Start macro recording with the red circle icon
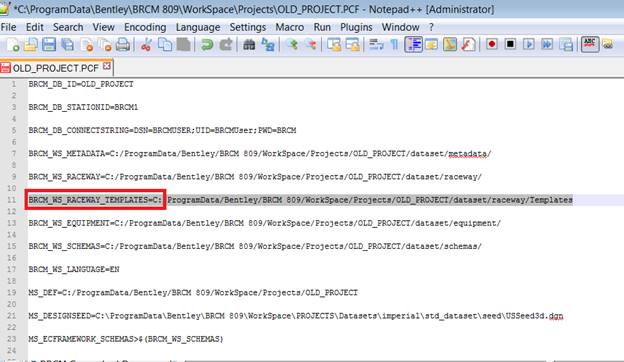 click(492, 44)
